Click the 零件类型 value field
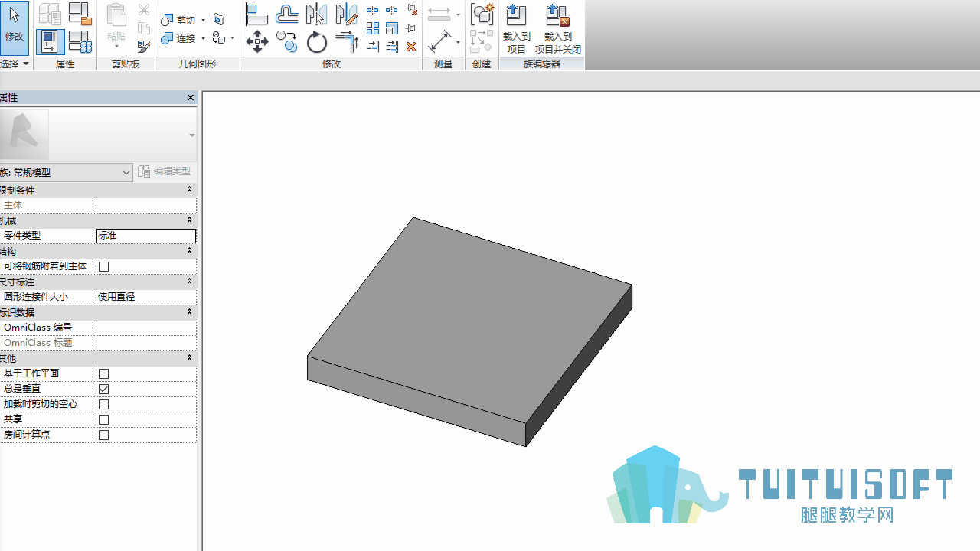Viewport: 980px width, 551px height. pos(146,236)
